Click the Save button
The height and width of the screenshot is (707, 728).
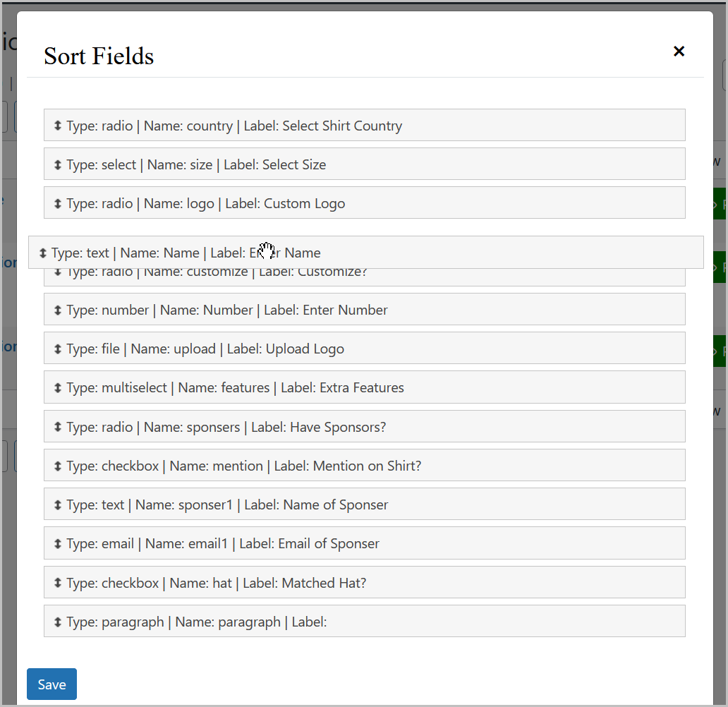pyautogui.click(x=51, y=684)
